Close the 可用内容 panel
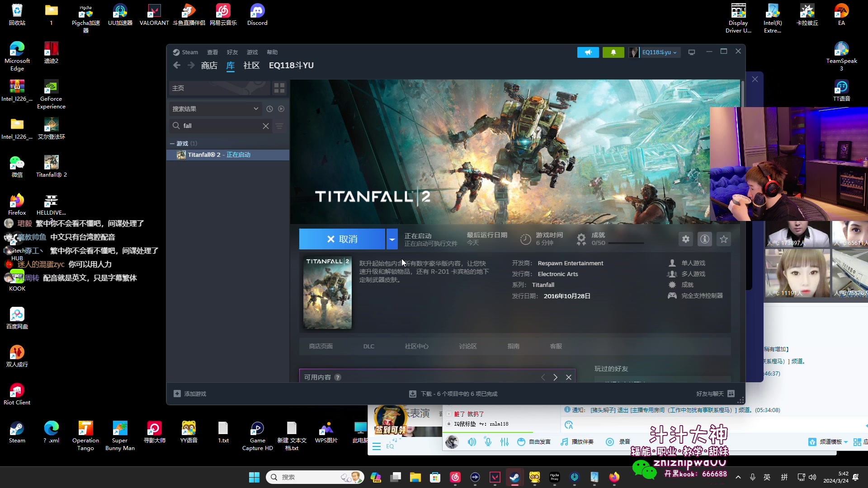The image size is (868, 488). [569, 377]
